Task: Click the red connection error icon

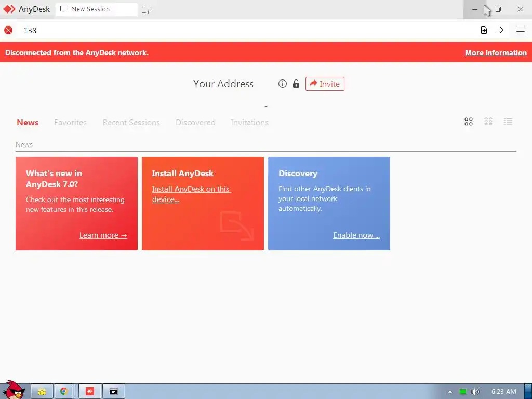Action: (8, 30)
